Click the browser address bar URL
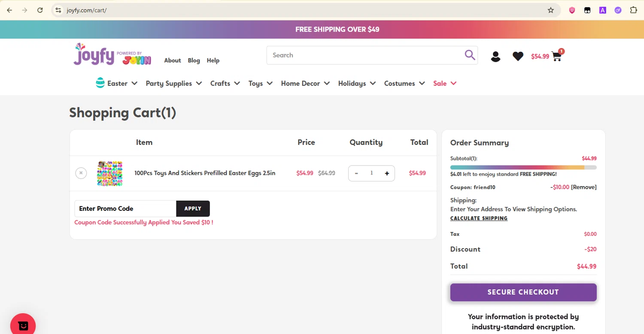The height and width of the screenshot is (334, 644). coord(87,10)
